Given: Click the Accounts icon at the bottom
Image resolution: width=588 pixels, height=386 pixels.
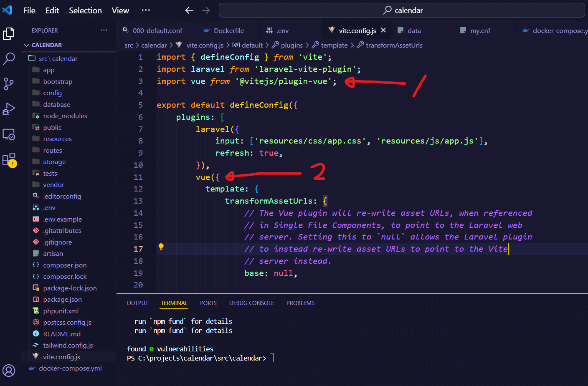Looking at the screenshot, I should coord(8,371).
